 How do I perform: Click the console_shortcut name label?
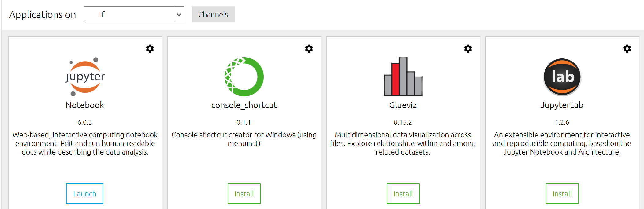click(244, 105)
